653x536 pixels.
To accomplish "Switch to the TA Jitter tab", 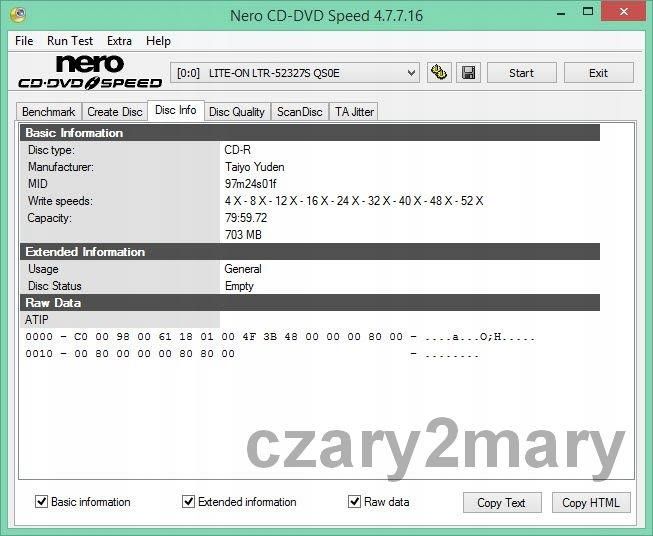I will 354,112.
